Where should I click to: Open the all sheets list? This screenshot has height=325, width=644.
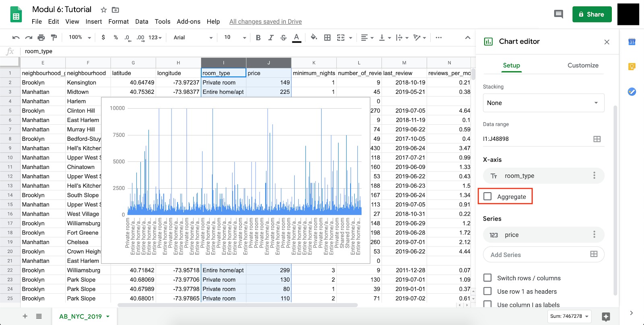[x=39, y=316]
